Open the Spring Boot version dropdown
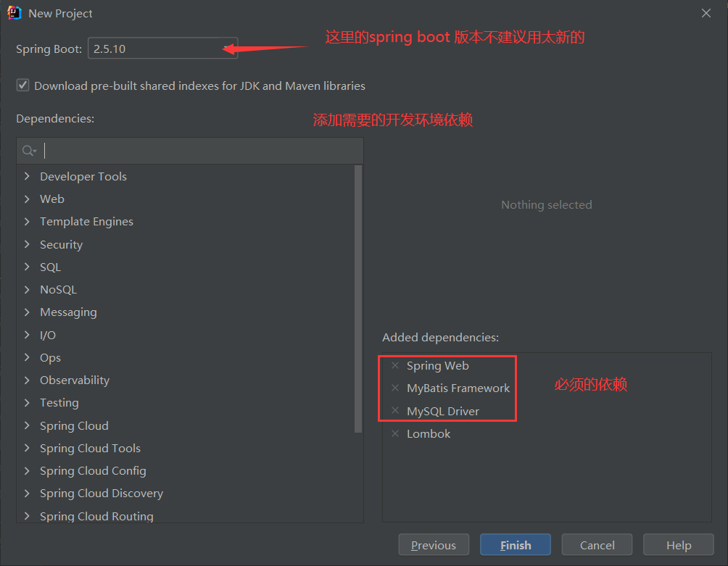This screenshot has height=566, width=728. point(163,49)
